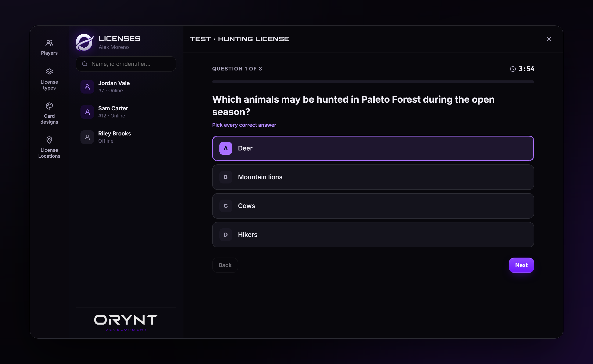Click the Licenses planet logo
The width and height of the screenshot is (593, 364).
85,42
